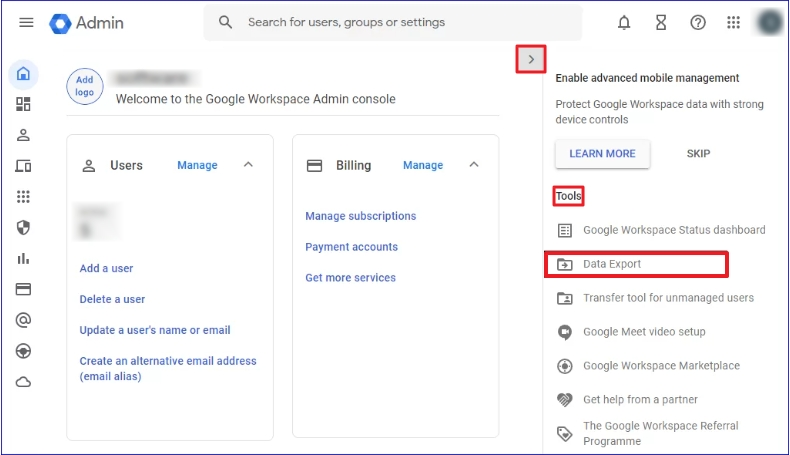Click the partner handshake icon
Image resolution: width=790 pixels, height=455 pixels.
coord(565,400)
